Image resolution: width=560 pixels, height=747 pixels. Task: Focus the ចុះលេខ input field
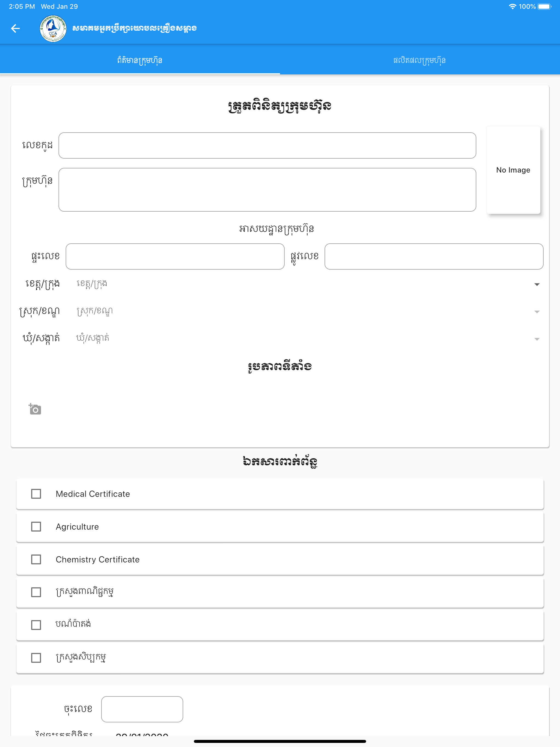coord(142,709)
